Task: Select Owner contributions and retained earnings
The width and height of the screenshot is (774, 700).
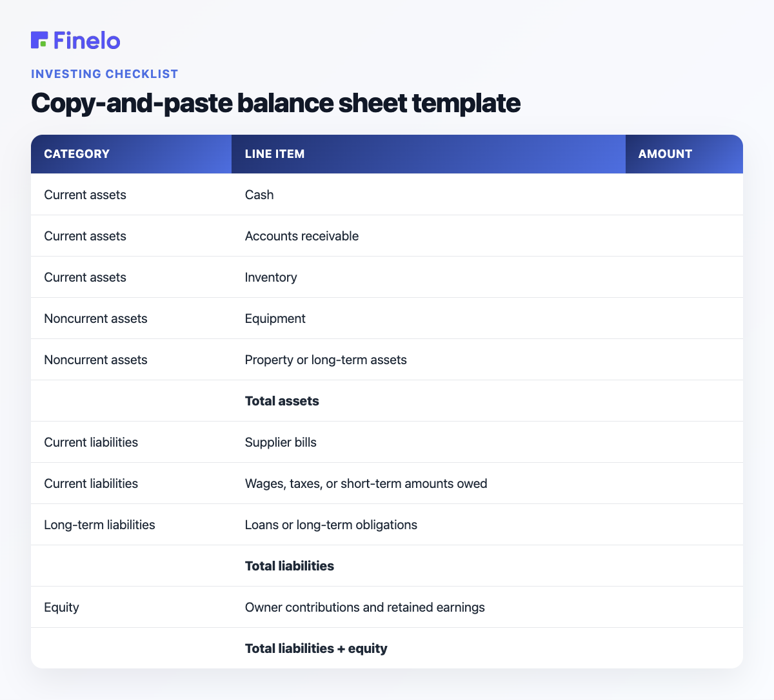Action: pos(365,607)
